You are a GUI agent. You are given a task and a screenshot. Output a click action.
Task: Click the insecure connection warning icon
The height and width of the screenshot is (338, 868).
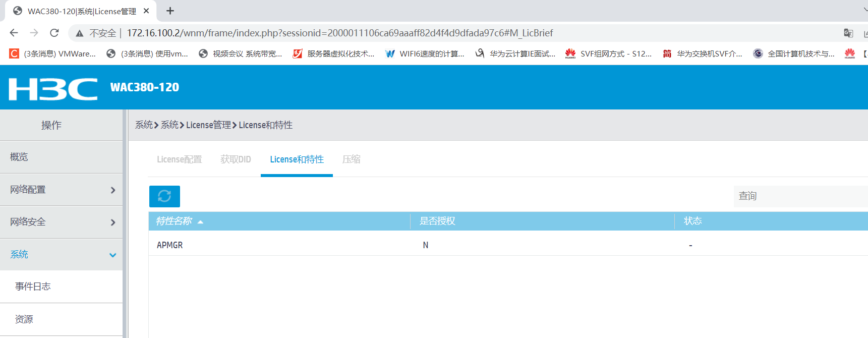pos(80,33)
